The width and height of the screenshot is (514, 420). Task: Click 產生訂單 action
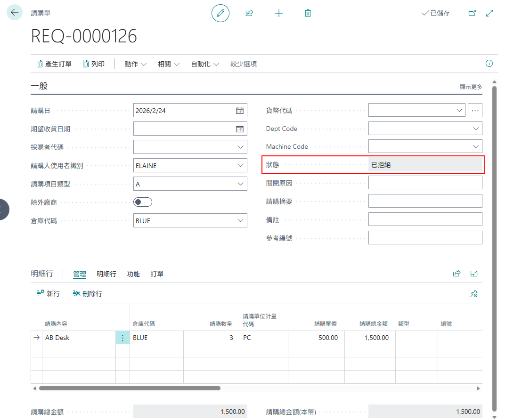click(54, 64)
